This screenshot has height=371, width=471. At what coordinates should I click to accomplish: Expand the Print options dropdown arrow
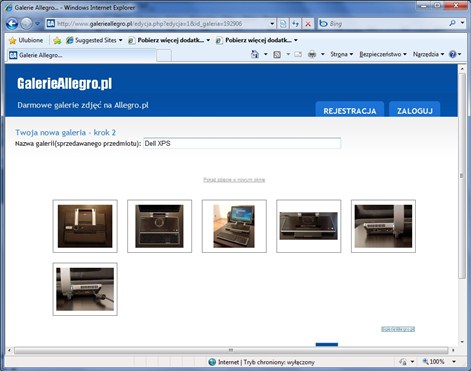[x=323, y=54]
